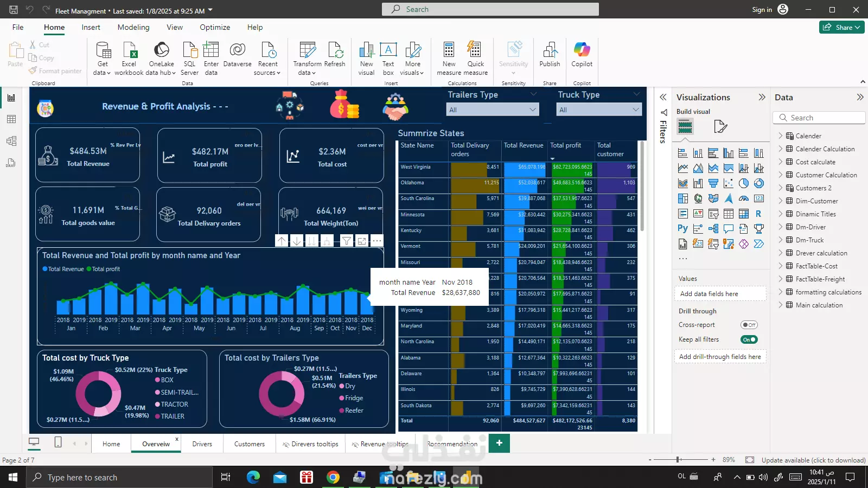Create a New measure

pyautogui.click(x=449, y=59)
